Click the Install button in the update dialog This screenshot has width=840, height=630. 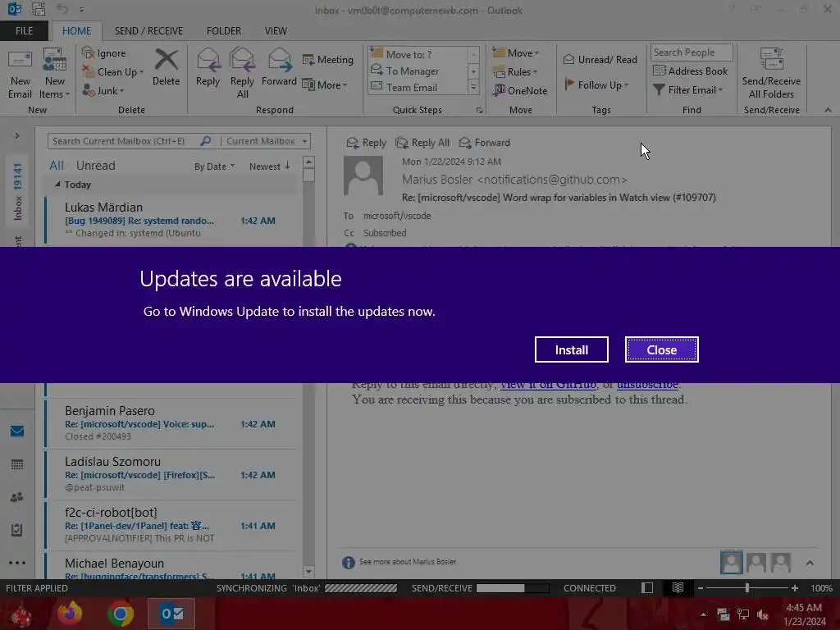571,349
